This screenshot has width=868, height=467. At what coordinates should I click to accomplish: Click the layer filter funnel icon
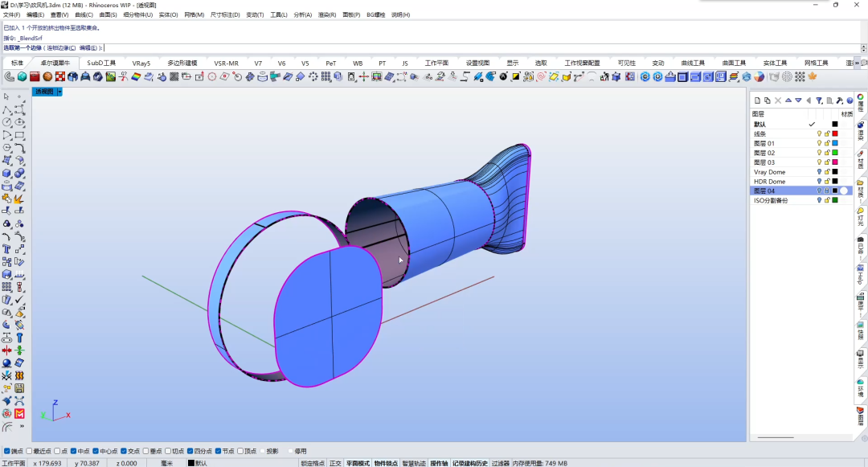[x=819, y=100]
